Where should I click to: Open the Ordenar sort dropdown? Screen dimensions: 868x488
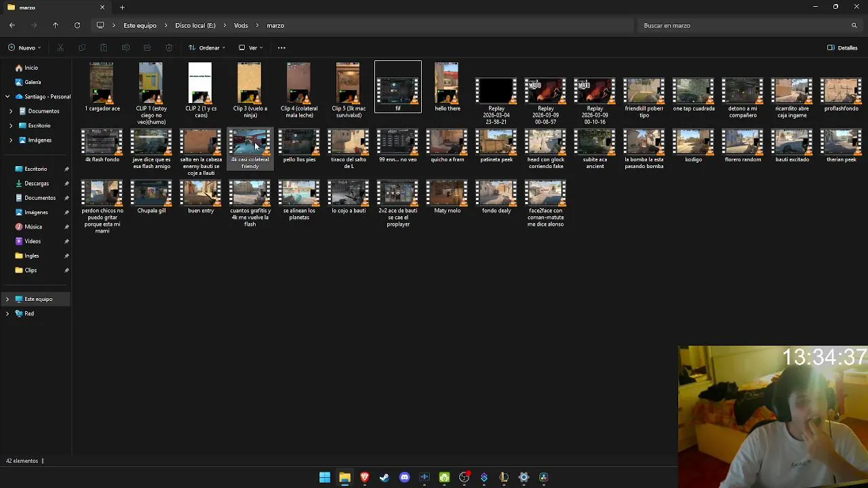pyautogui.click(x=207, y=47)
